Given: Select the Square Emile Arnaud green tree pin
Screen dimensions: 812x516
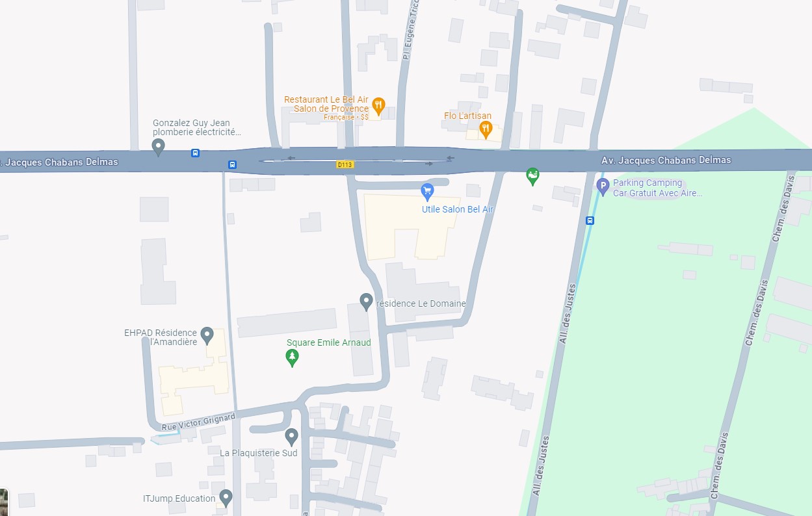Looking at the screenshot, I should 292,357.
